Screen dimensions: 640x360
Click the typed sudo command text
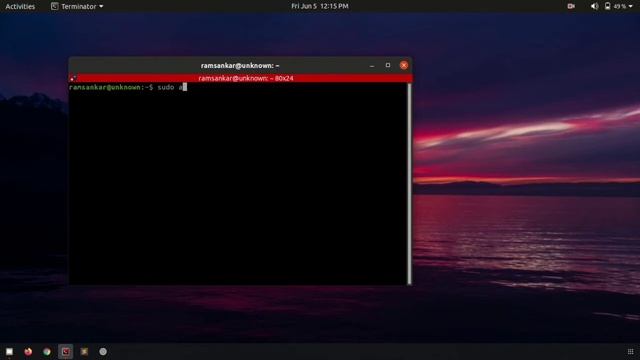coord(170,87)
